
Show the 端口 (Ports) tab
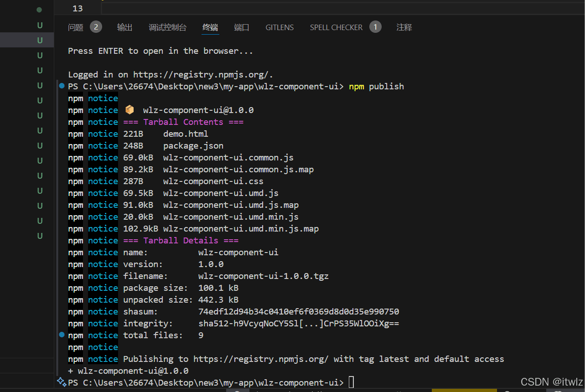242,27
